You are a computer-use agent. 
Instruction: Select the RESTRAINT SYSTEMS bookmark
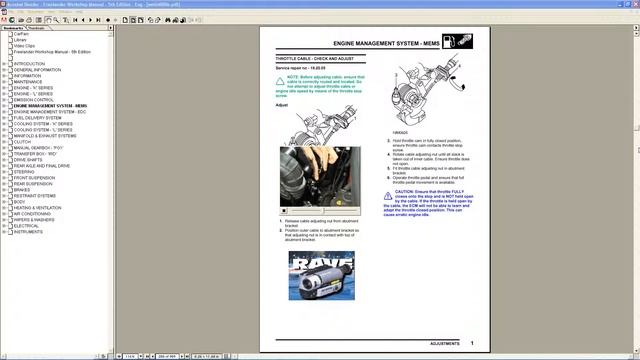coord(35,196)
